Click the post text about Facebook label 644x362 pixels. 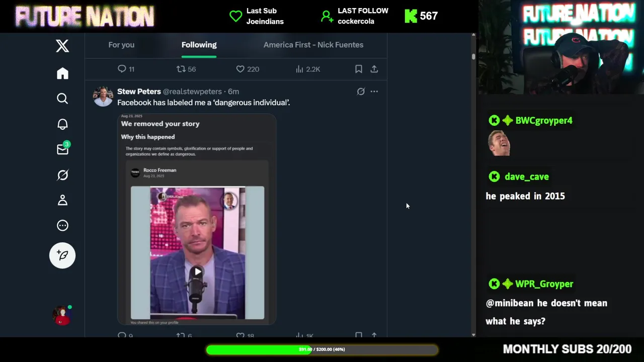tap(204, 103)
